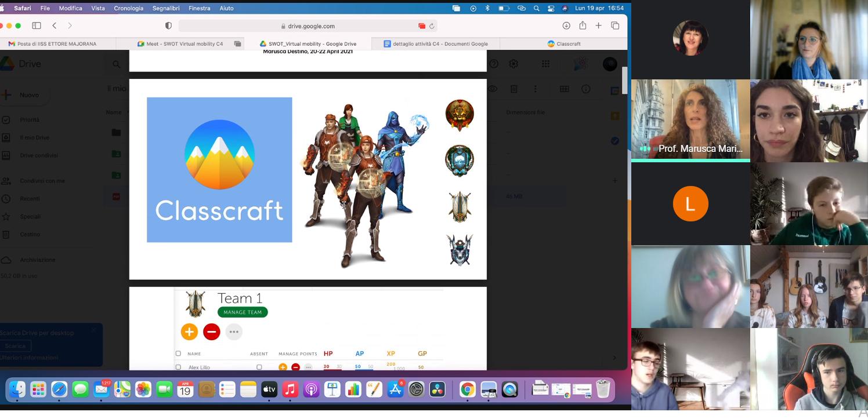Show Safari tab overview

click(x=615, y=25)
